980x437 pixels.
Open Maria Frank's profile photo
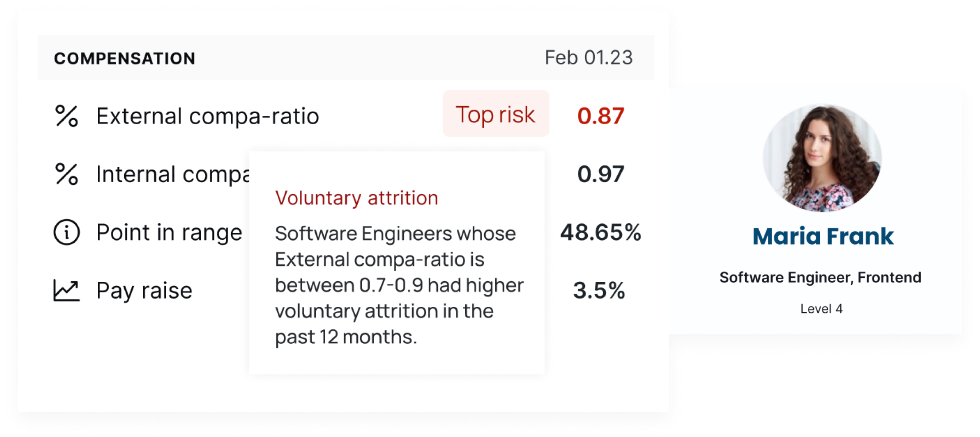coord(822,158)
